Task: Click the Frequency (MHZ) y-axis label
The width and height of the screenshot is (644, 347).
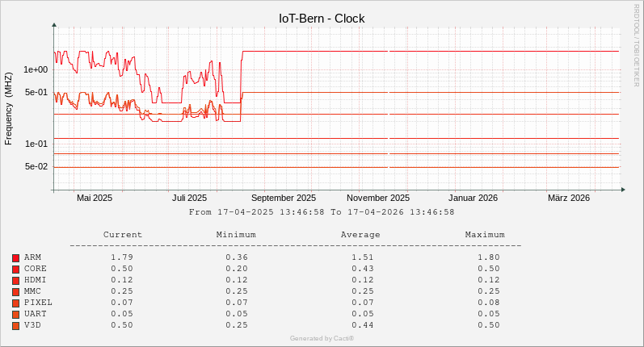Action: click(x=9, y=109)
